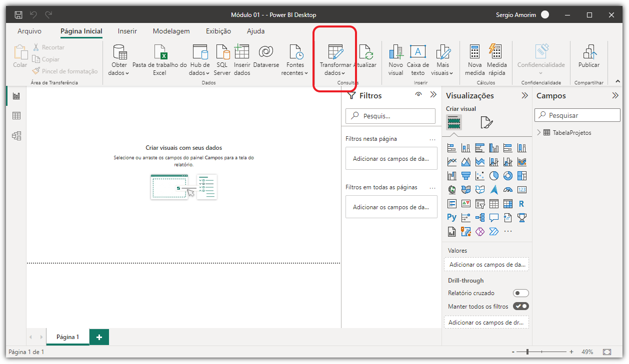Viewport: 629px width, 364px height.
Task: Select the gauge visual
Action: coord(508,190)
